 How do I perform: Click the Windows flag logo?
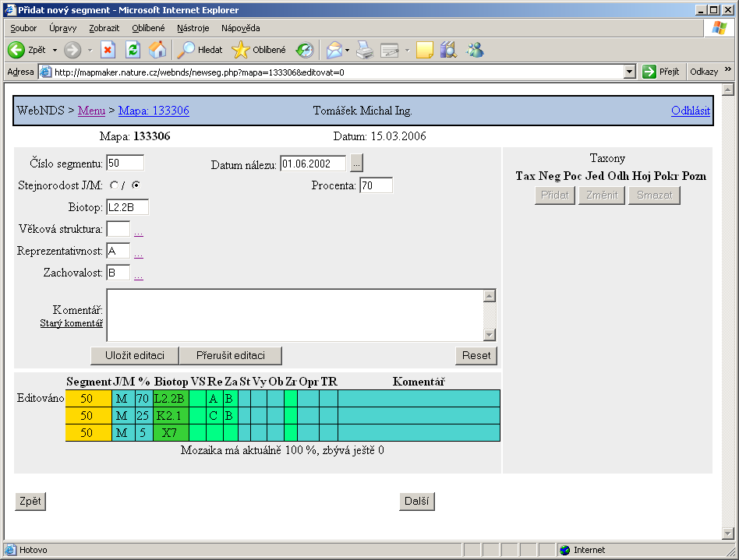click(720, 28)
